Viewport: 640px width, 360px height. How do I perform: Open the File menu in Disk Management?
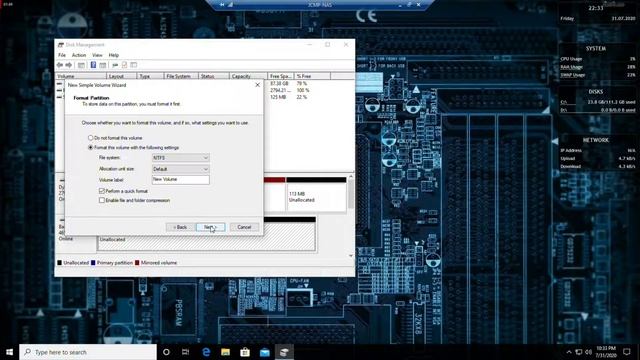[62, 55]
